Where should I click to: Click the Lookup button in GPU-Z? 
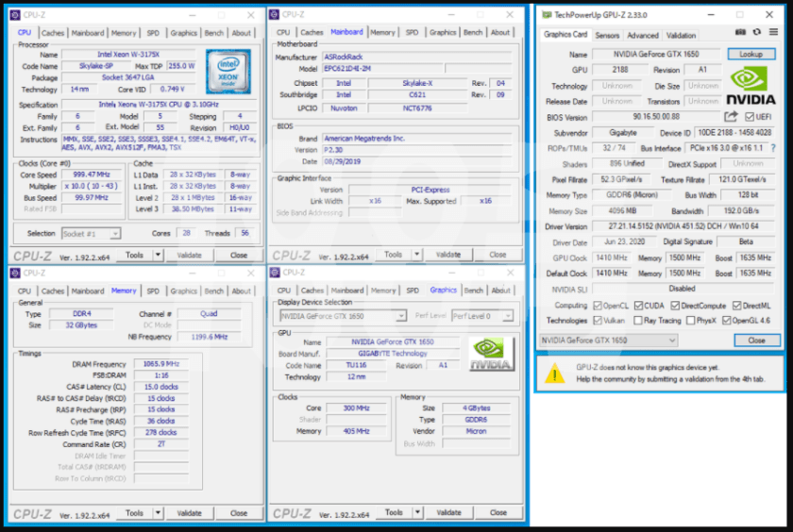(751, 54)
